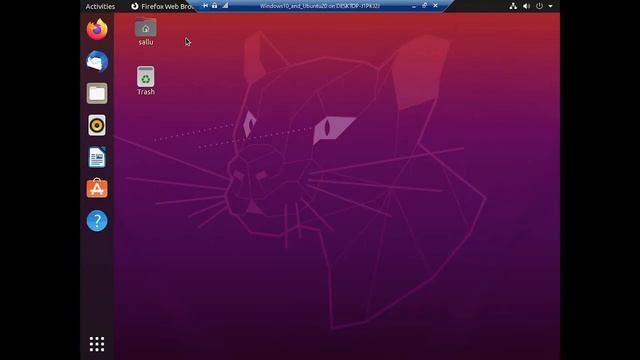640x360 pixels.
Task: Click the lock icon on connection bar
Action: click(215, 6)
